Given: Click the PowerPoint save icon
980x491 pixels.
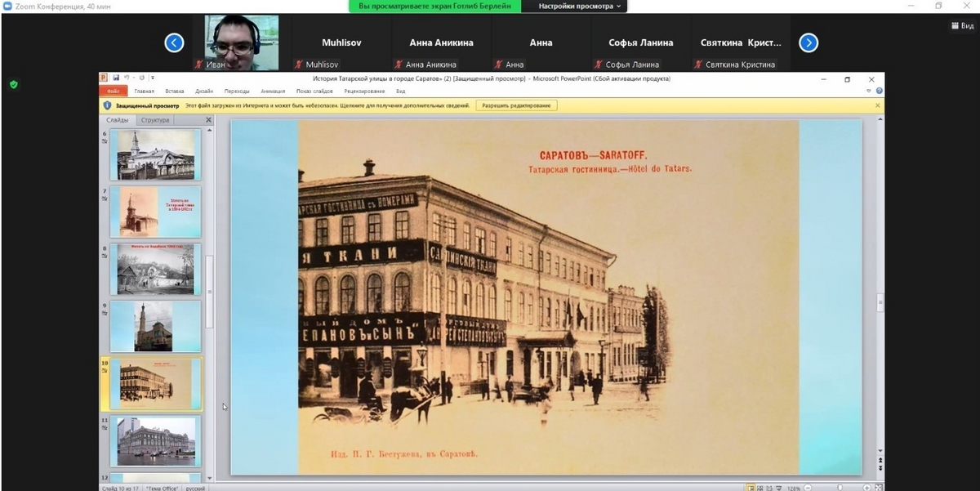Looking at the screenshot, I should [117, 78].
